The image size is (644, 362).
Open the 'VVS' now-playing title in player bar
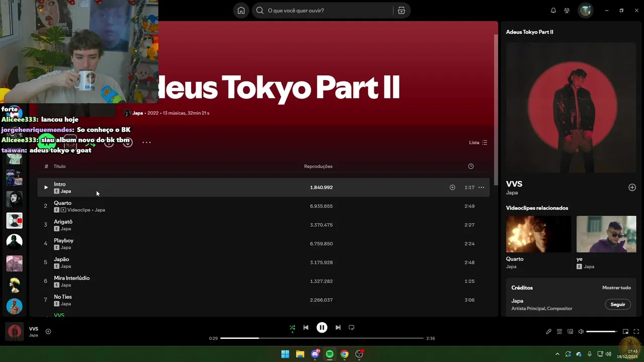coord(34,329)
